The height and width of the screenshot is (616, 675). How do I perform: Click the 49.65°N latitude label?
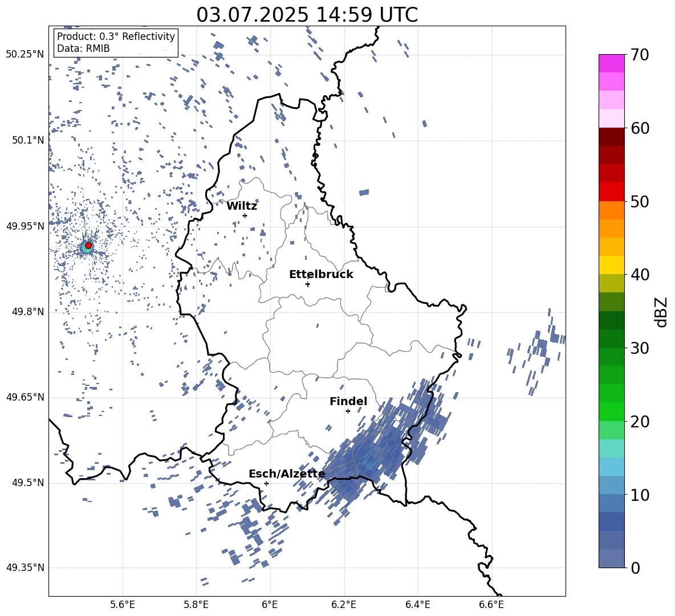25,397
